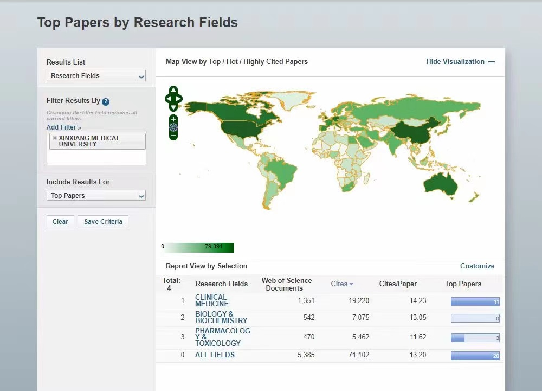Click inside the filter input box
542x392 pixels.
[96, 157]
